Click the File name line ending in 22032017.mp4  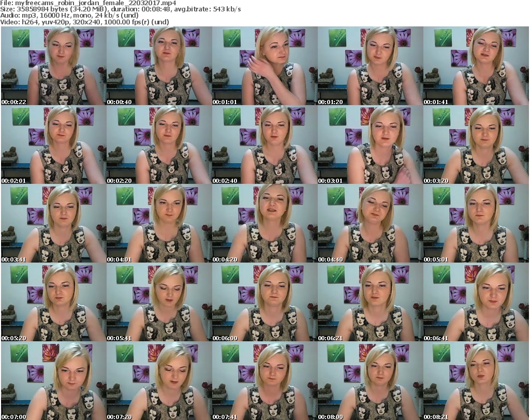click(x=88, y=3)
